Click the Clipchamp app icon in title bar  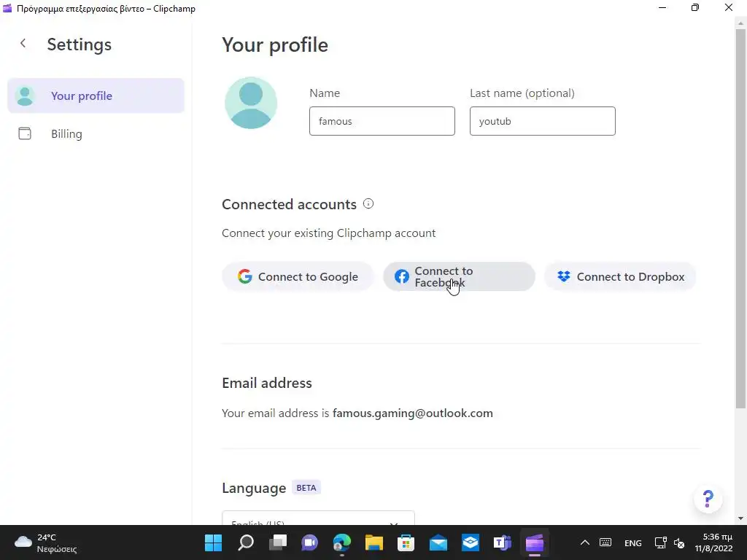7,8
